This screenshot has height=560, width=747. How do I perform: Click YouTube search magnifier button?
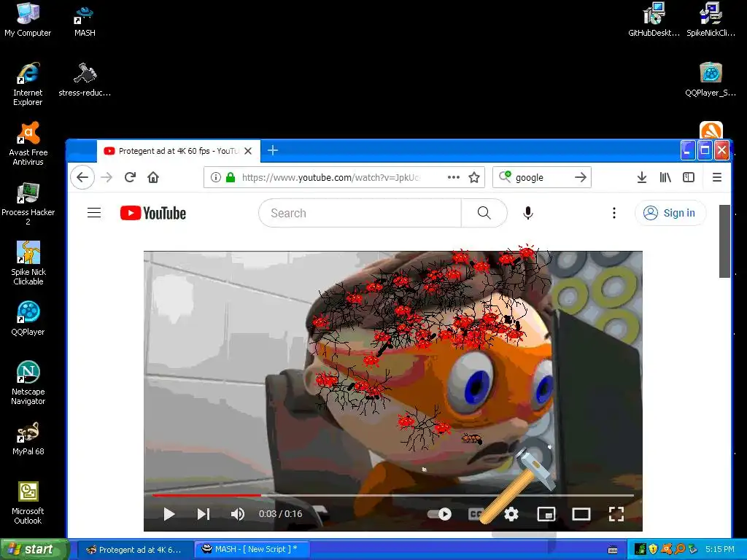(484, 213)
